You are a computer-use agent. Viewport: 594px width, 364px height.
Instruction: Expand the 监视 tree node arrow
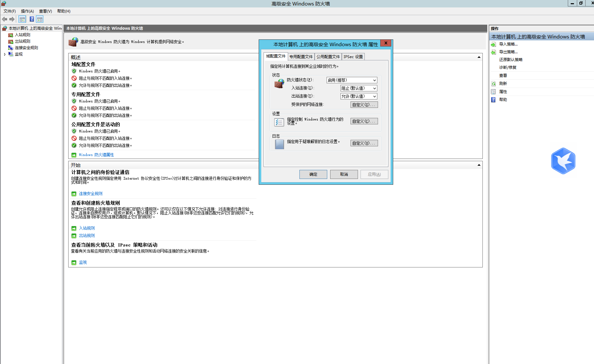point(5,54)
